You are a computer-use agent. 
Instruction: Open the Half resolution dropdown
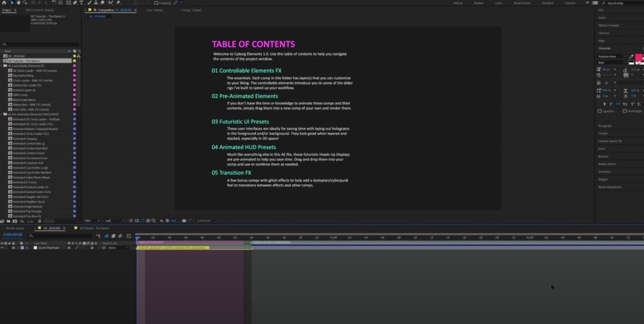point(114,221)
